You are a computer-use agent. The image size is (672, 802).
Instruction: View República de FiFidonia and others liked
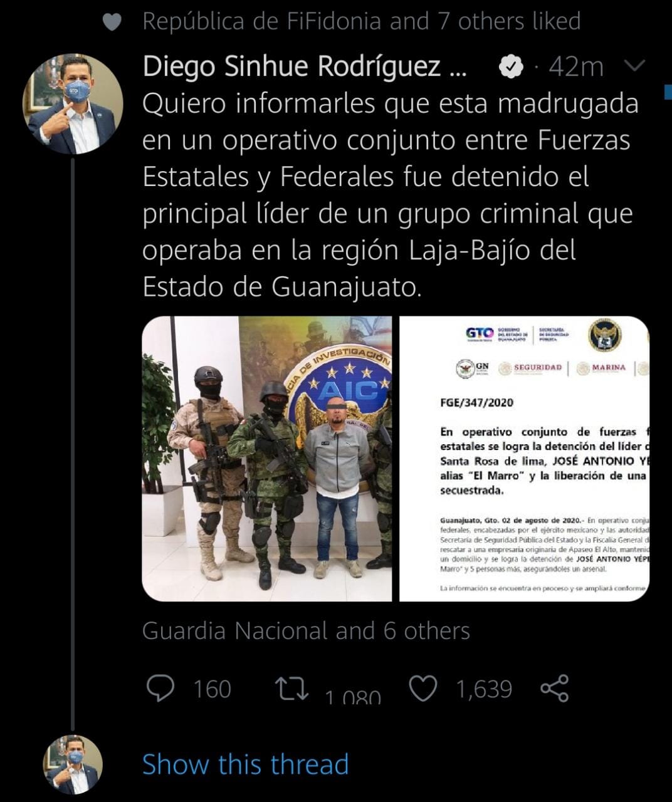tap(362, 21)
